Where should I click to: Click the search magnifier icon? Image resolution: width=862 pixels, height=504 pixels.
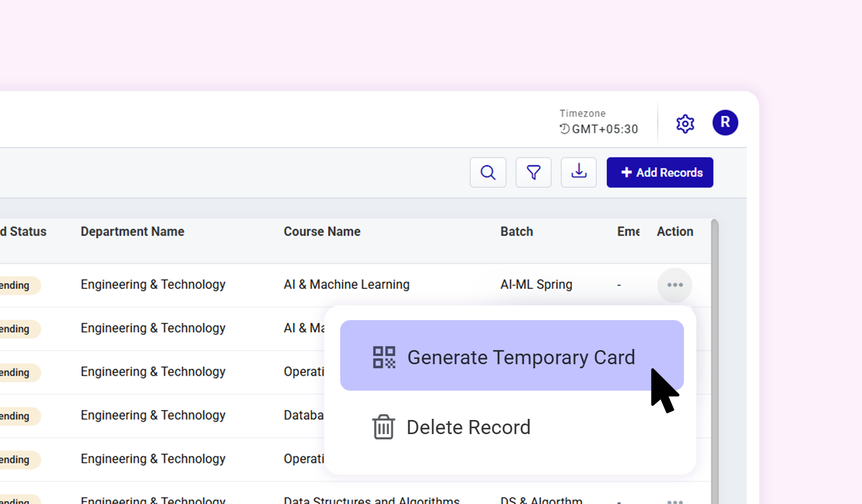[488, 173]
